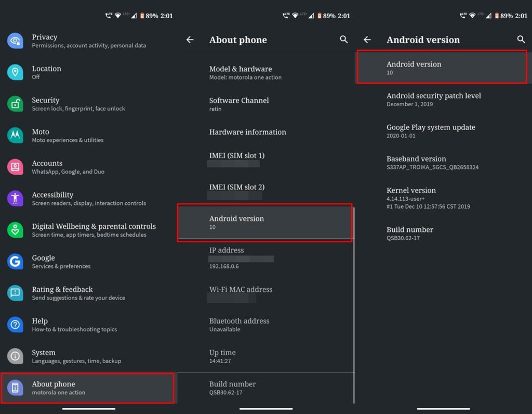Screen dimensions: 532x414
Task: Open Model & hardware details
Action: [x=265, y=73]
